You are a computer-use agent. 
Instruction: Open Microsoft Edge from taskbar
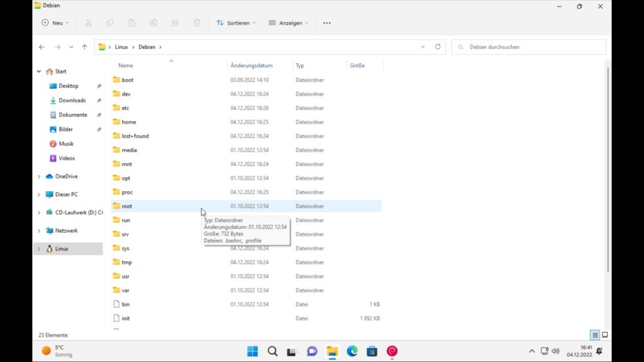tap(352, 351)
